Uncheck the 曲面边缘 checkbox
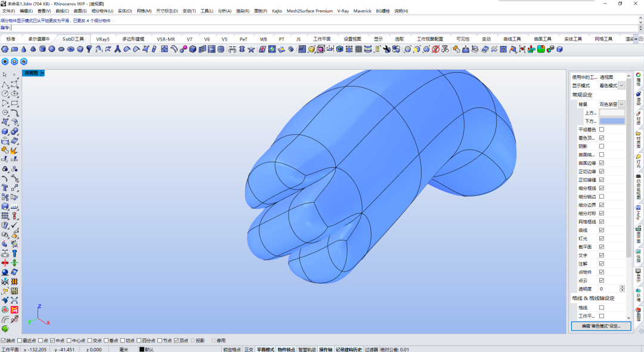Screen dimensions: 644x352 (602, 163)
